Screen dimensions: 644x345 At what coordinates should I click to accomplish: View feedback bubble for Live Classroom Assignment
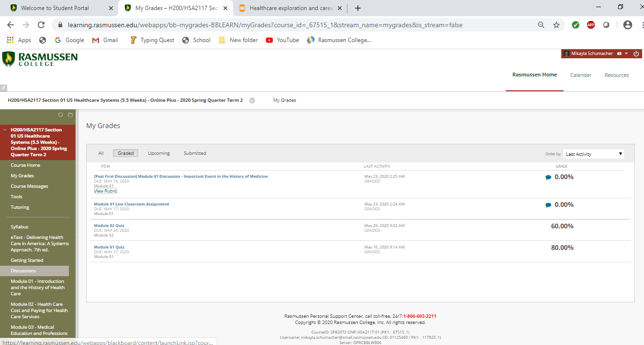click(548, 205)
